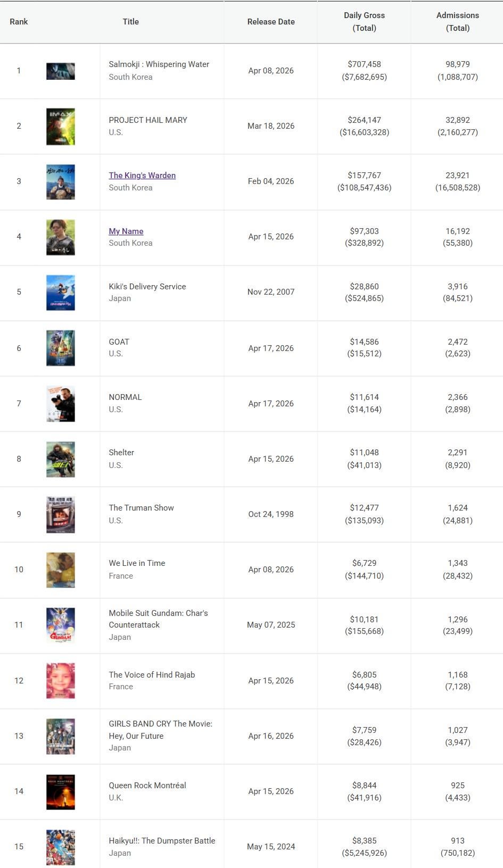This screenshot has height=868, width=503.
Task: Click Kiki's Delivery Service poster
Action: tap(61, 293)
